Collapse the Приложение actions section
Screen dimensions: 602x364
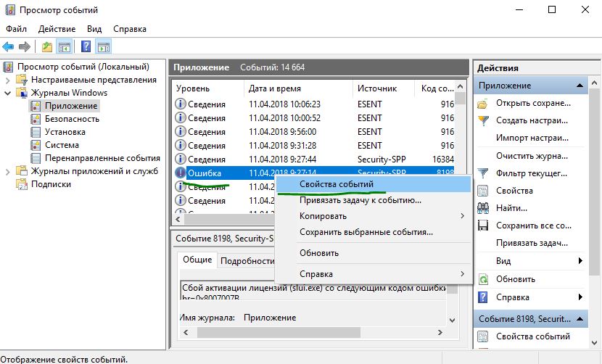580,86
